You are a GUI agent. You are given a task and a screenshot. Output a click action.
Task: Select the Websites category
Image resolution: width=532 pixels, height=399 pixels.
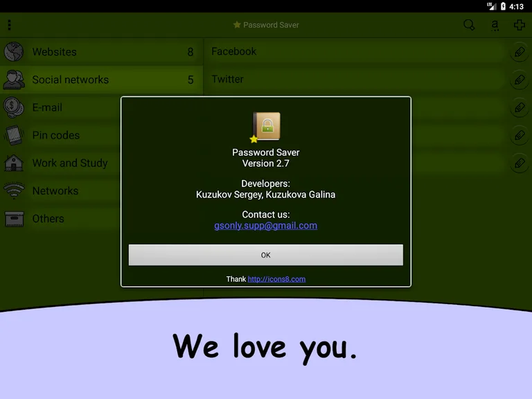click(x=101, y=51)
